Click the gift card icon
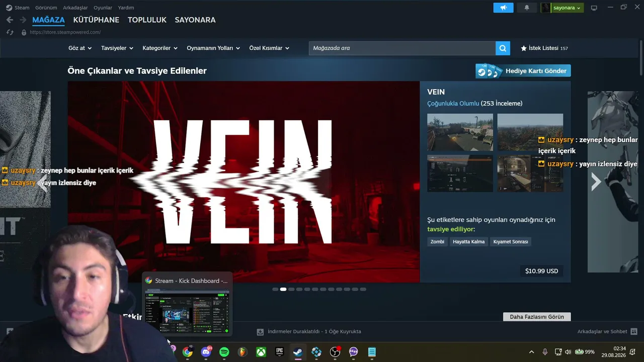This screenshot has height=362, width=644. pyautogui.click(x=489, y=71)
